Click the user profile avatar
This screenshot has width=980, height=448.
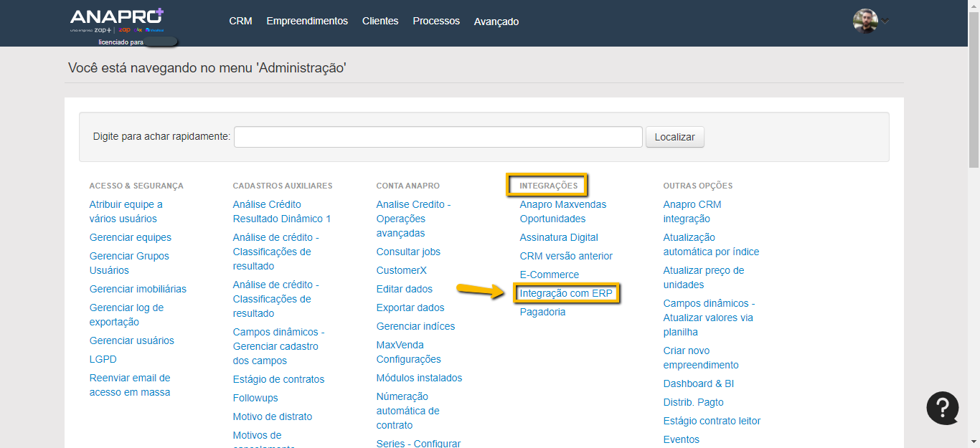tap(864, 21)
